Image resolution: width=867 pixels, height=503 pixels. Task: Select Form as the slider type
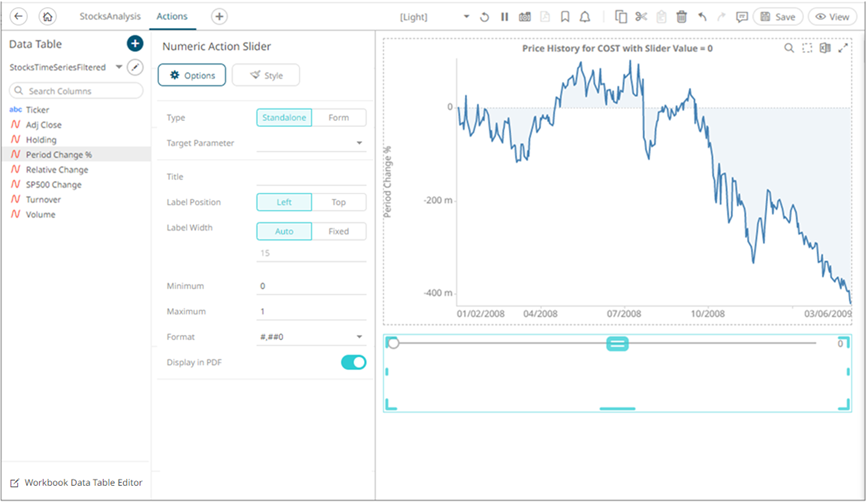[x=339, y=118]
